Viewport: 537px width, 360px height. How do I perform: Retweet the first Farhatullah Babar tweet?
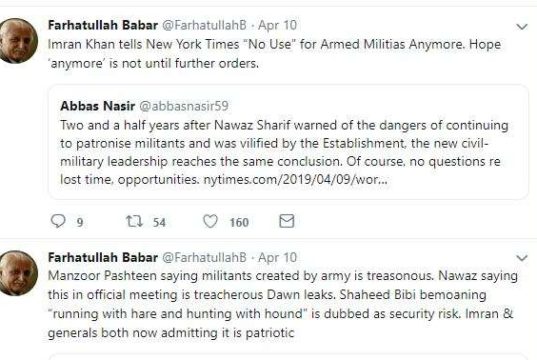(x=134, y=221)
